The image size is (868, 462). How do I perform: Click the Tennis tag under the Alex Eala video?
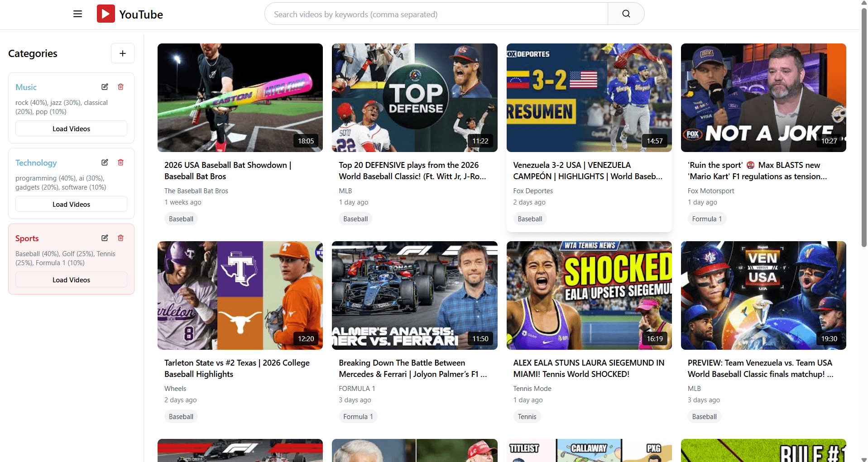pos(527,416)
